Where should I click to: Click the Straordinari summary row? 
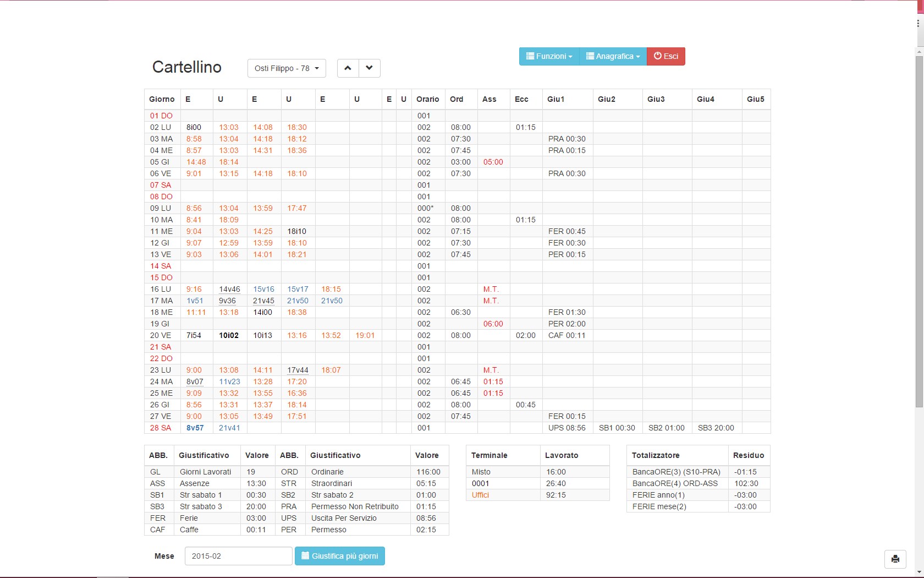click(362, 483)
